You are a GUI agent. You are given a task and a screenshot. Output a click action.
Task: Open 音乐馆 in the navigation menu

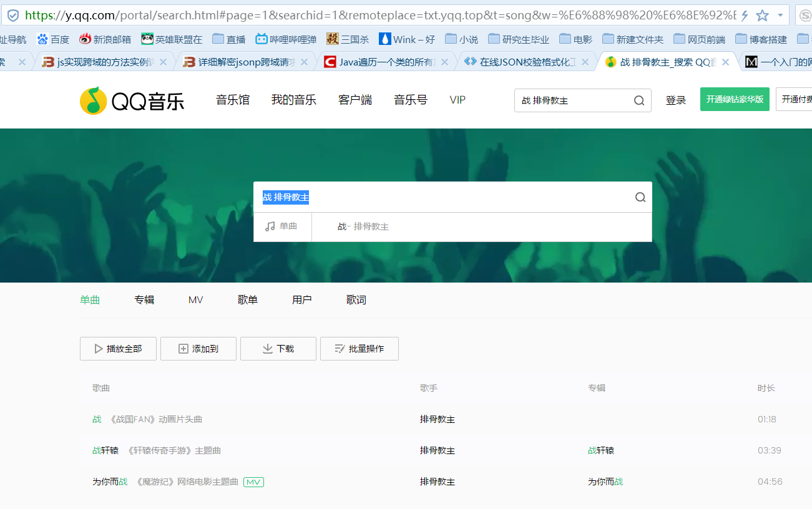[233, 100]
